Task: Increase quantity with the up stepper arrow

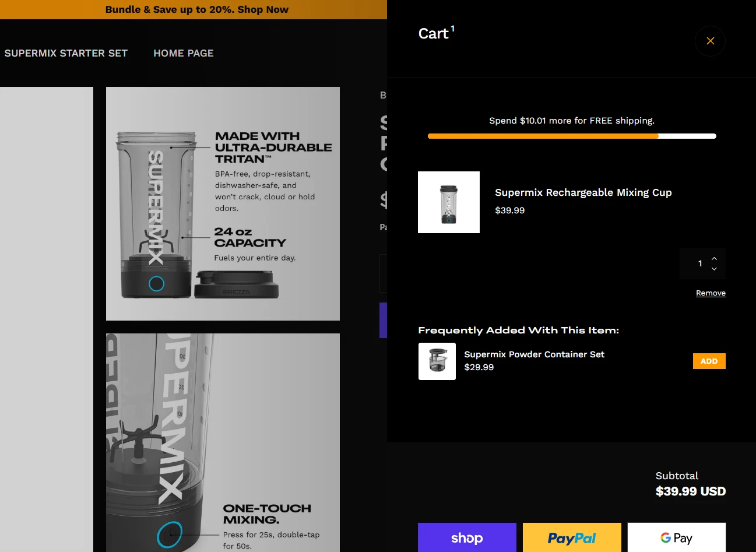Action: tap(714, 258)
